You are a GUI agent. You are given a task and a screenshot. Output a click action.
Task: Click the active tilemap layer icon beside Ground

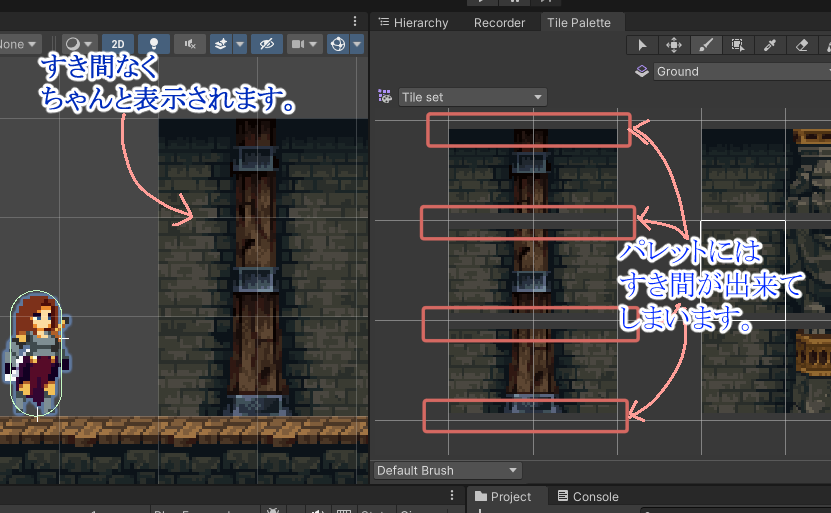[x=642, y=71]
